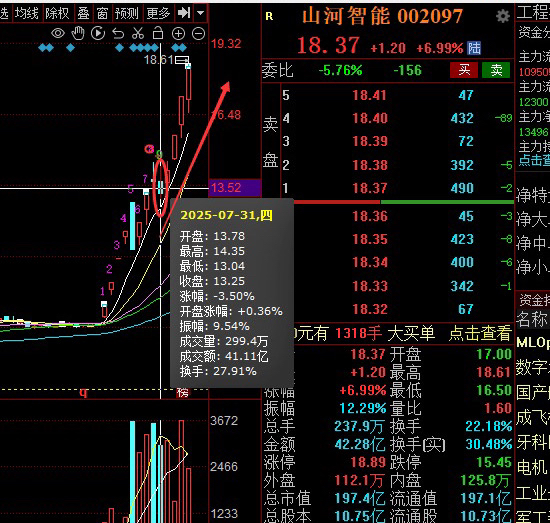The width and height of the screenshot is (550, 523).
Task: Select the hand pan tool
Action: 78,33
